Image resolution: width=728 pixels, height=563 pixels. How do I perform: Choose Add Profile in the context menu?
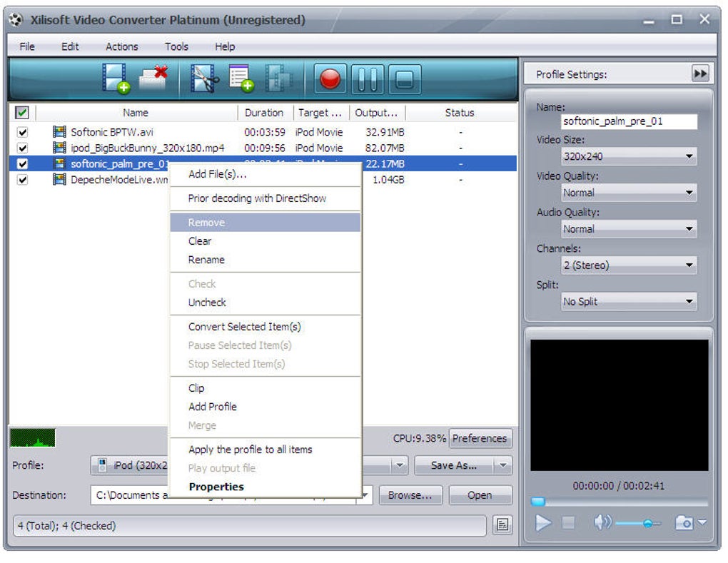click(x=266, y=406)
